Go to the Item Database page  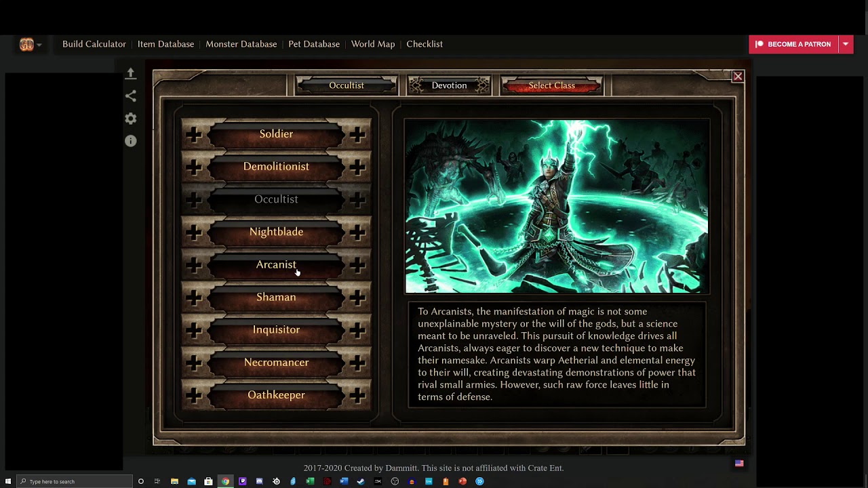pyautogui.click(x=165, y=44)
